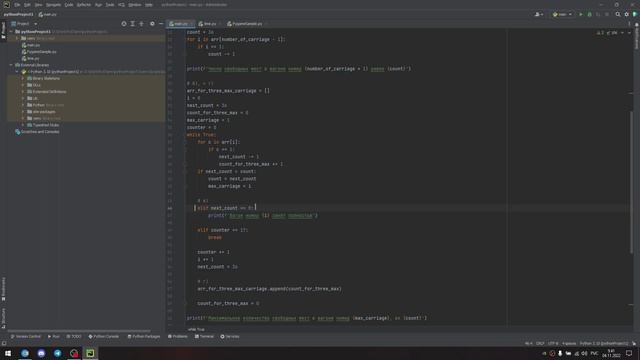This screenshot has height=360, width=640.
Task: Open IDE settings gear in top toolbar
Action: coord(627,14)
